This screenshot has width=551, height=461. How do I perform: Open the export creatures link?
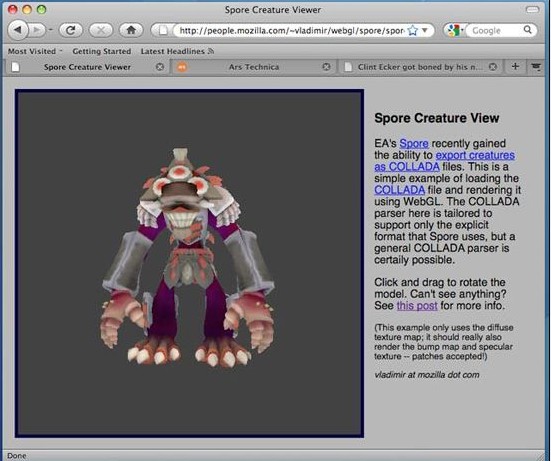(x=475, y=155)
